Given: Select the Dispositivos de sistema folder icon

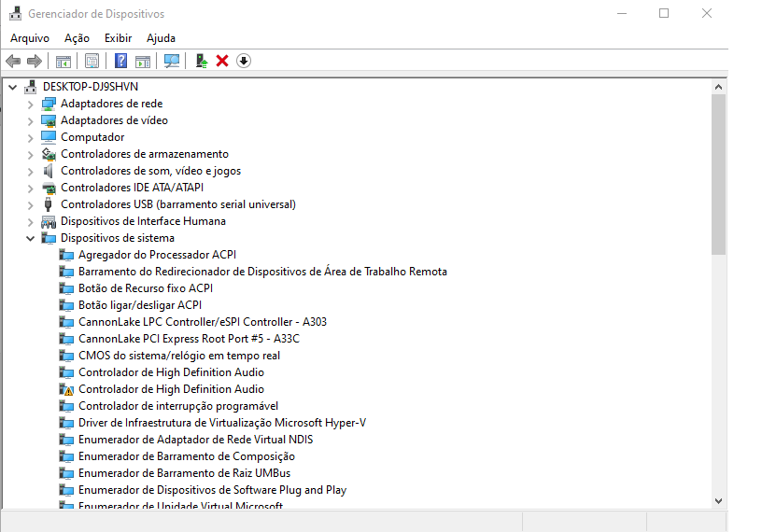Looking at the screenshot, I should [x=49, y=238].
